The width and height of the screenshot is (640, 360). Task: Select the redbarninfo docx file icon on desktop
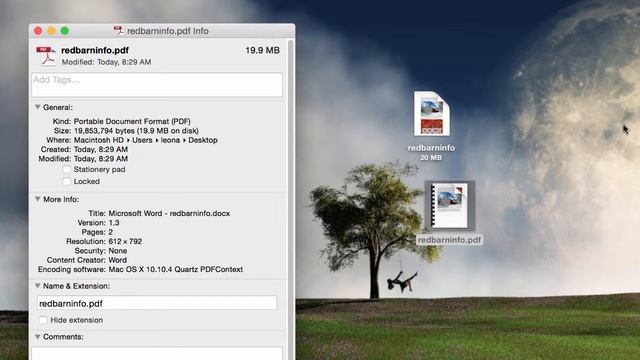tap(431, 114)
